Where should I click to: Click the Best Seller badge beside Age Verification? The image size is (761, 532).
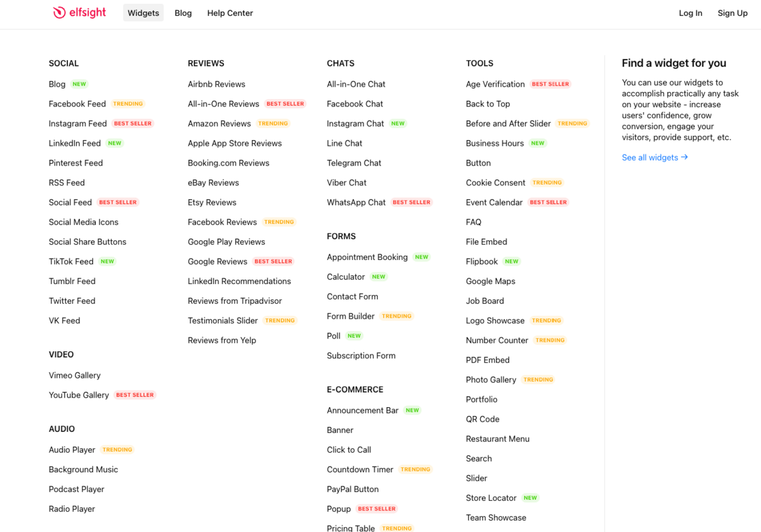(x=550, y=84)
